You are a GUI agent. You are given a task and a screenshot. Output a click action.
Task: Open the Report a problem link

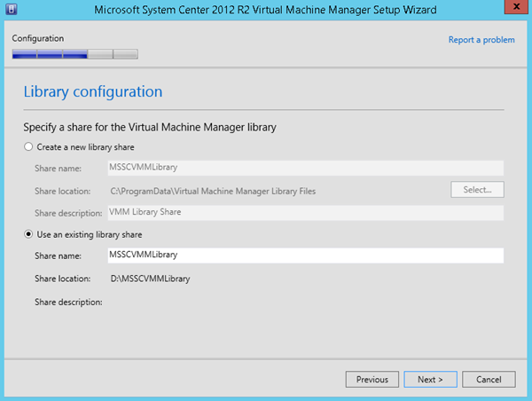481,40
